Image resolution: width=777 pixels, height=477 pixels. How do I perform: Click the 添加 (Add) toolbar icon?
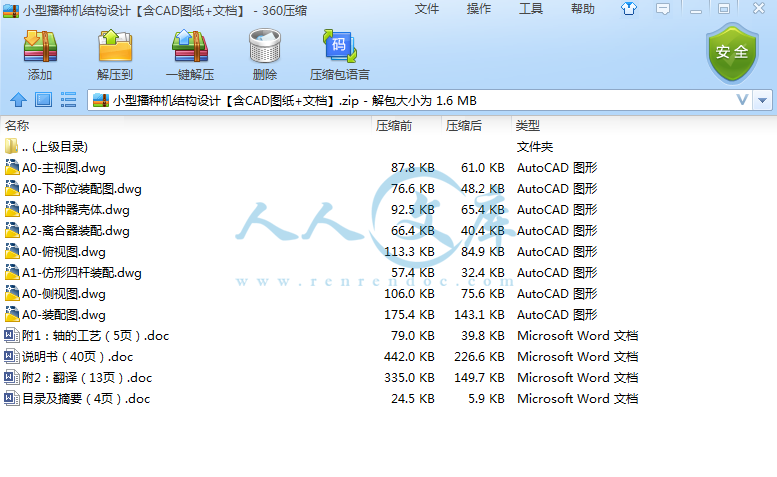coord(40,47)
